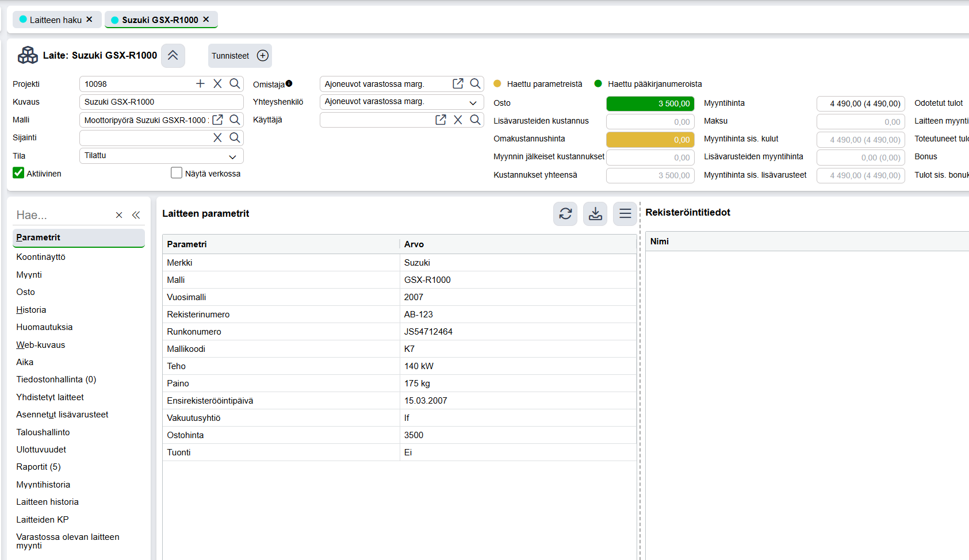Clear the Projekti field
The width and height of the screenshot is (969, 560).
point(217,84)
